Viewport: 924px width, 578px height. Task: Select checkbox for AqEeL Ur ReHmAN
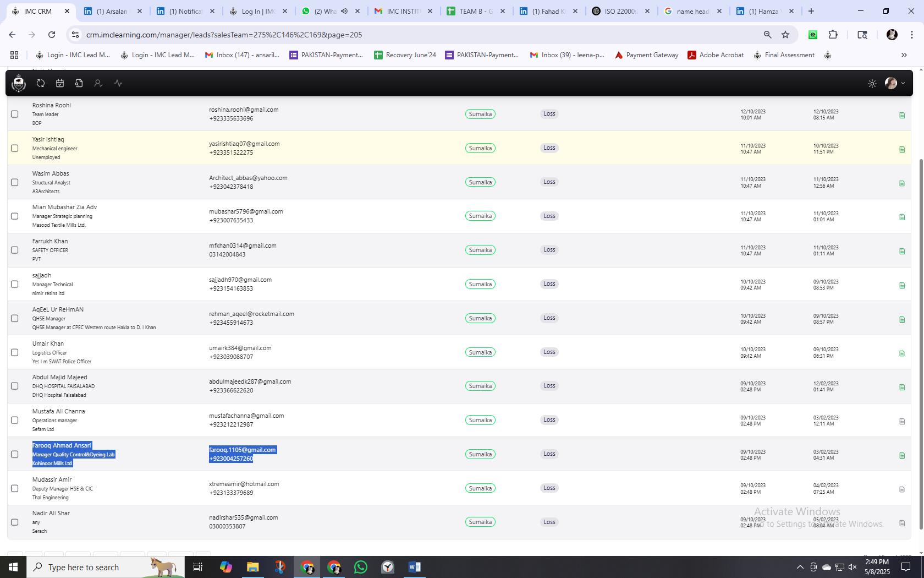pos(15,318)
